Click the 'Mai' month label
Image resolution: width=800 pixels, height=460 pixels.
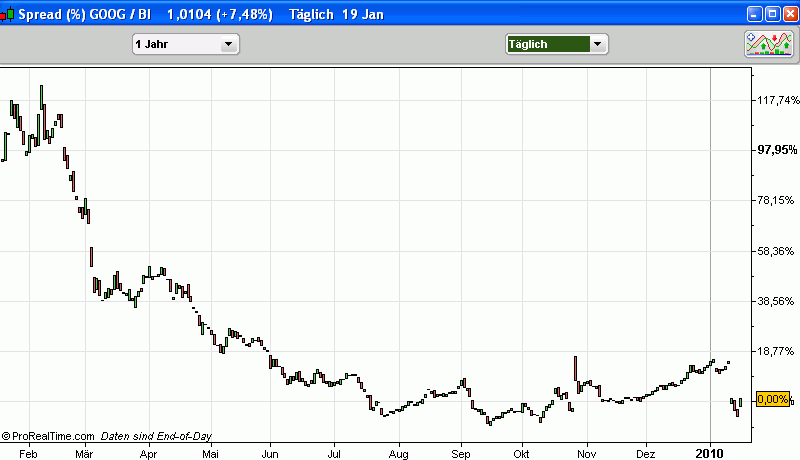pyautogui.click(x=210, y=453)
